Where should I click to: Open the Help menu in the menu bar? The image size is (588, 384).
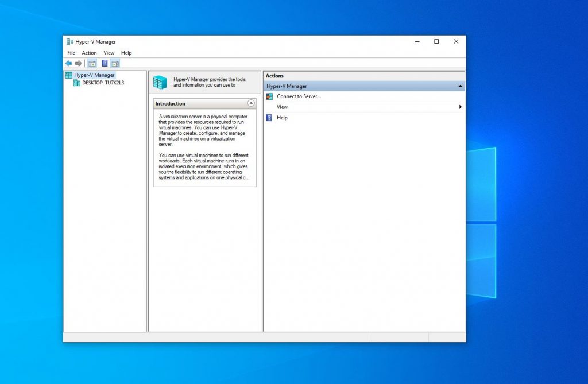click(x=126, y=53)
